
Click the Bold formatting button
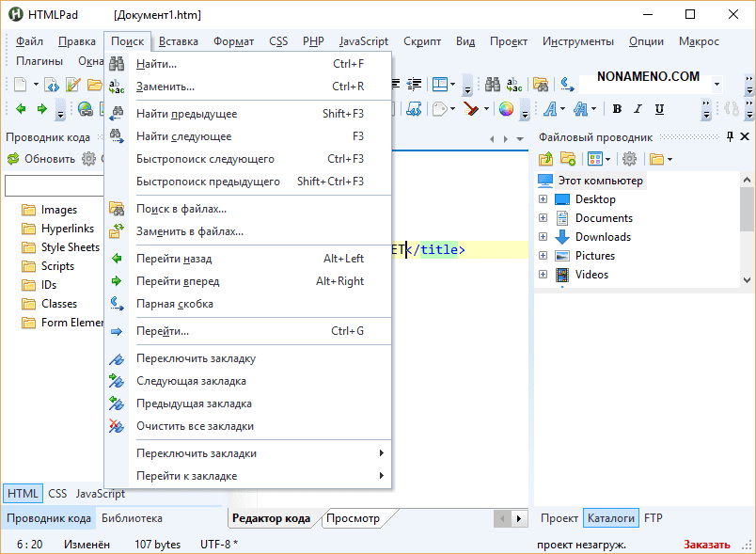(x=617, y=109)
